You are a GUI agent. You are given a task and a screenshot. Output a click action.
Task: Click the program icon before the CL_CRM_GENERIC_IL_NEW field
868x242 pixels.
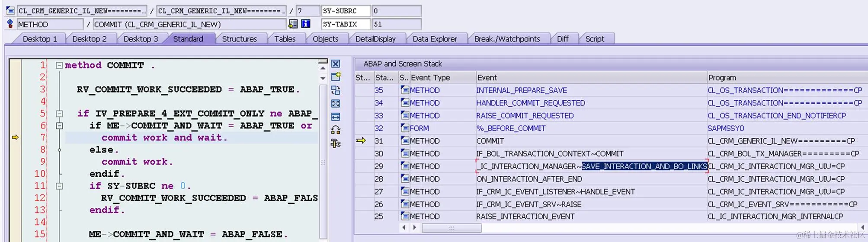tap(10, 10)
